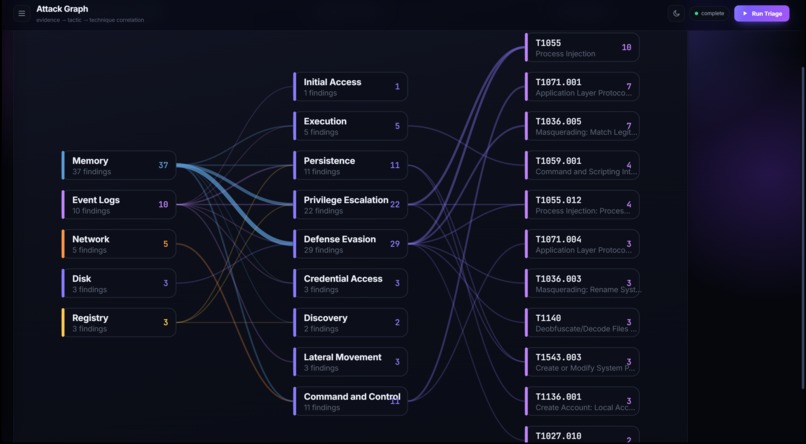Image resolution: width=806 pixels, height=444 pixels.
Task: Click the page vertical scrollbar
Action: coord(803,228)
